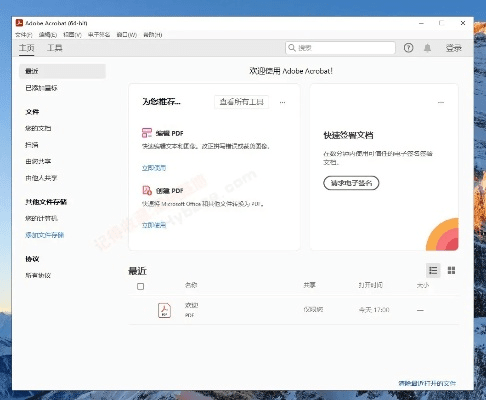Open the 帮助(H) menu
This screenshot has width=486, height=400.
[x=153, y=35]
